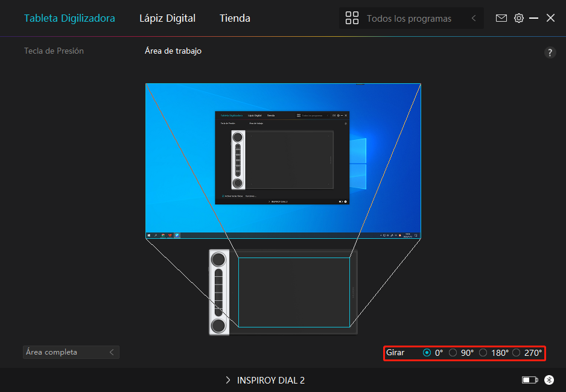The width and height of the screenshot is (566, 392).
Task: Switch to the Lápiz Digital tab
Action: (167, 18)
